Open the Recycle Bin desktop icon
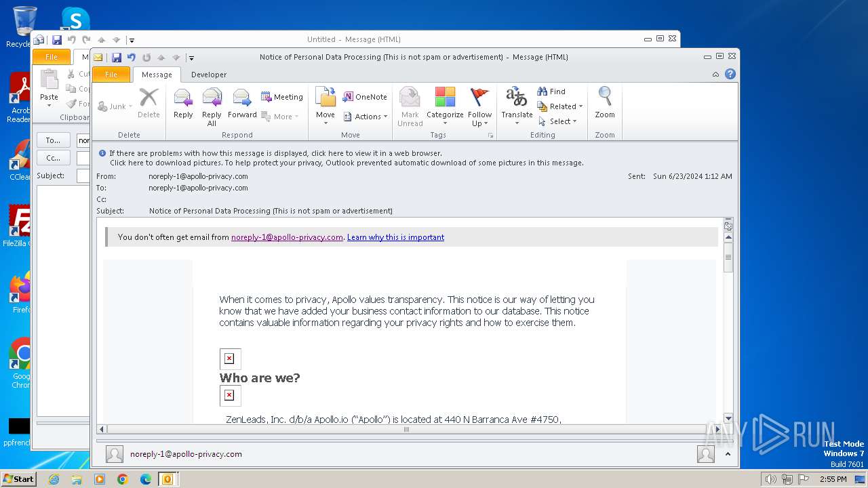The image size is (868, 488). (24, 27)
